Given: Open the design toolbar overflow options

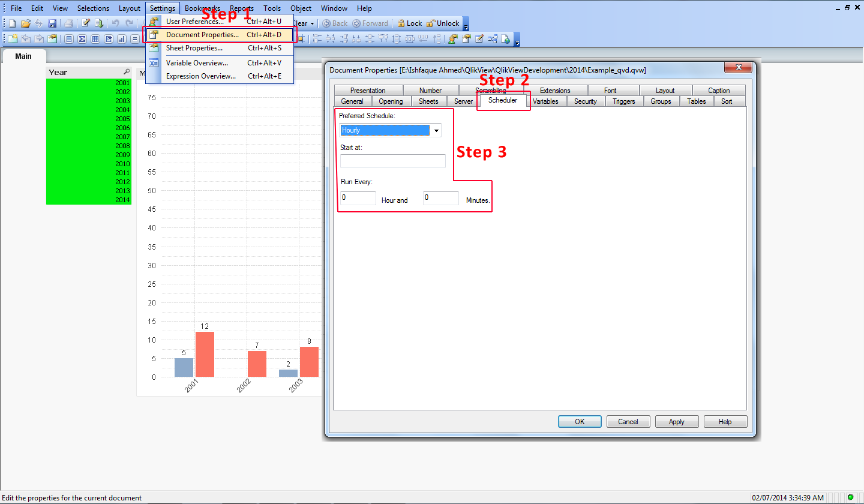Looking at the screenshot, I should (x=517, y=40).
